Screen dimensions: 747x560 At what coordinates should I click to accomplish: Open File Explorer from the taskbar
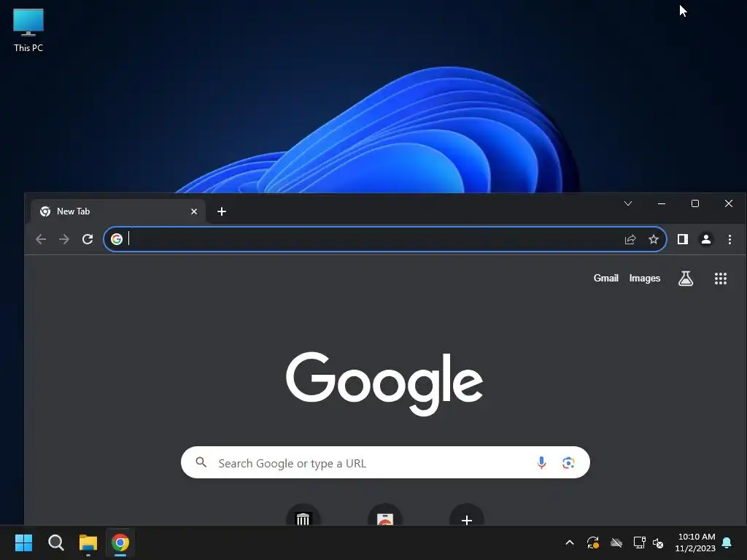click(88, 542)
